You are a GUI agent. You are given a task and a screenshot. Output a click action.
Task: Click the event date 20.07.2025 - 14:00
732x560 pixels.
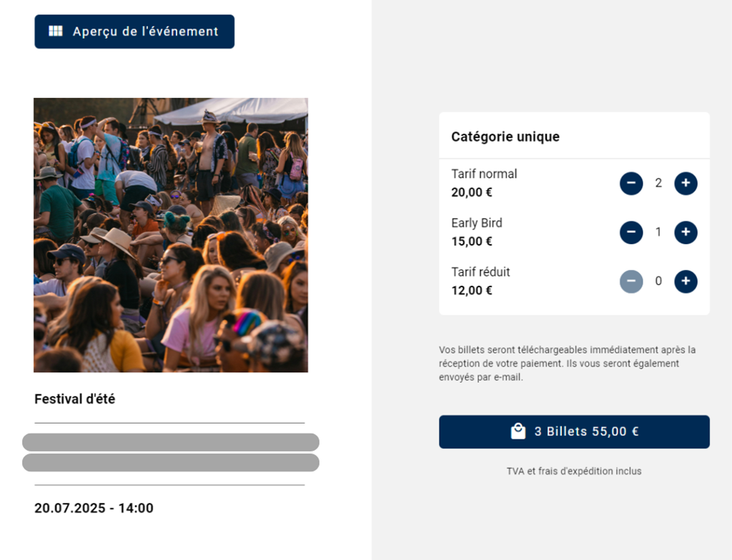(94, 509)
